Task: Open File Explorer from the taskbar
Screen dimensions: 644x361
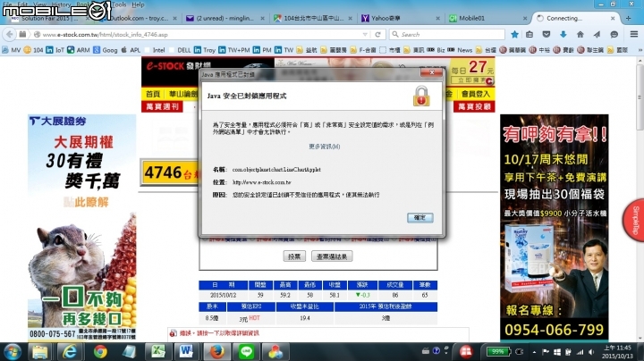Action: coord(40,352)
